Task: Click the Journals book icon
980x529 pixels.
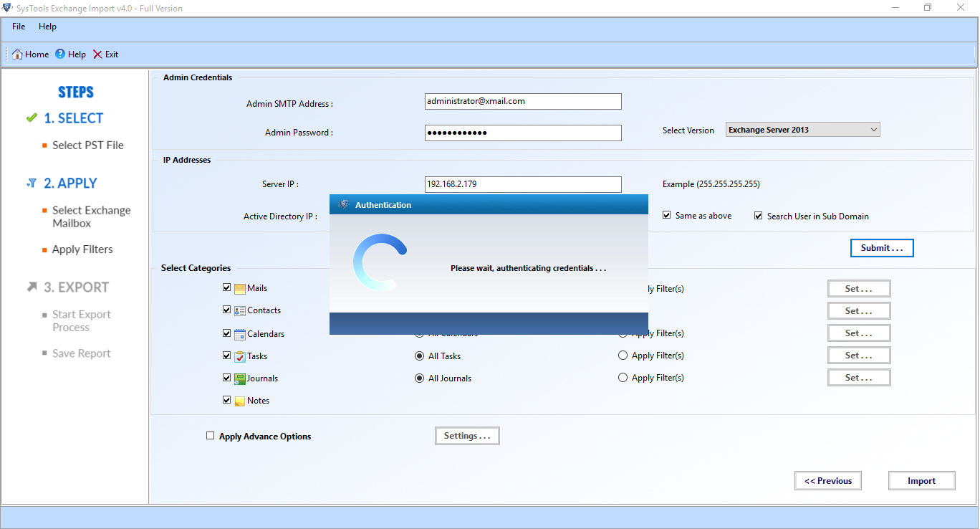Action: 240,378
